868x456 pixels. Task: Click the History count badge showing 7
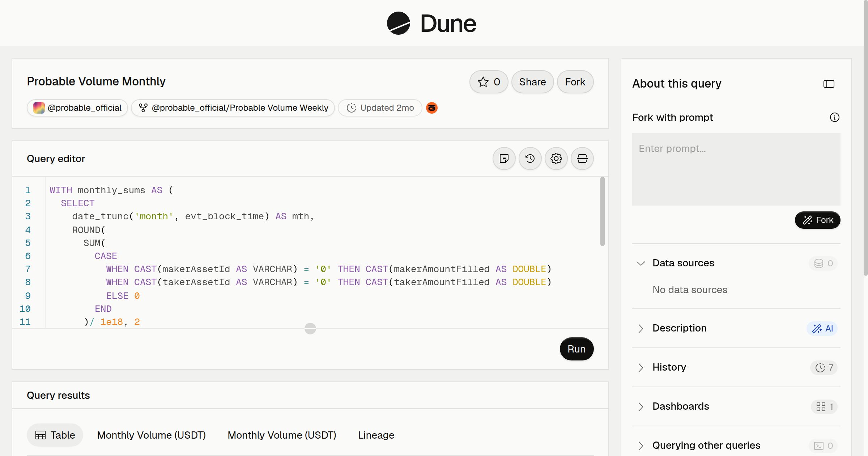824,368
